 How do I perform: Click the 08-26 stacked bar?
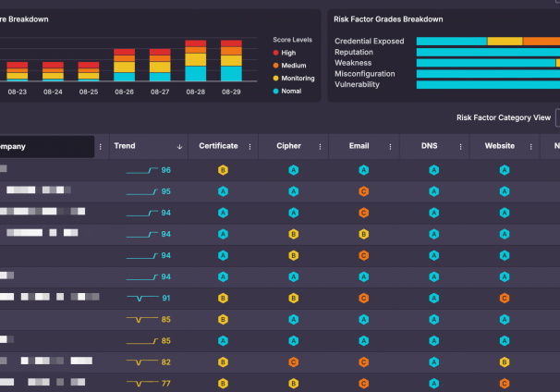(x=124, y=65)
